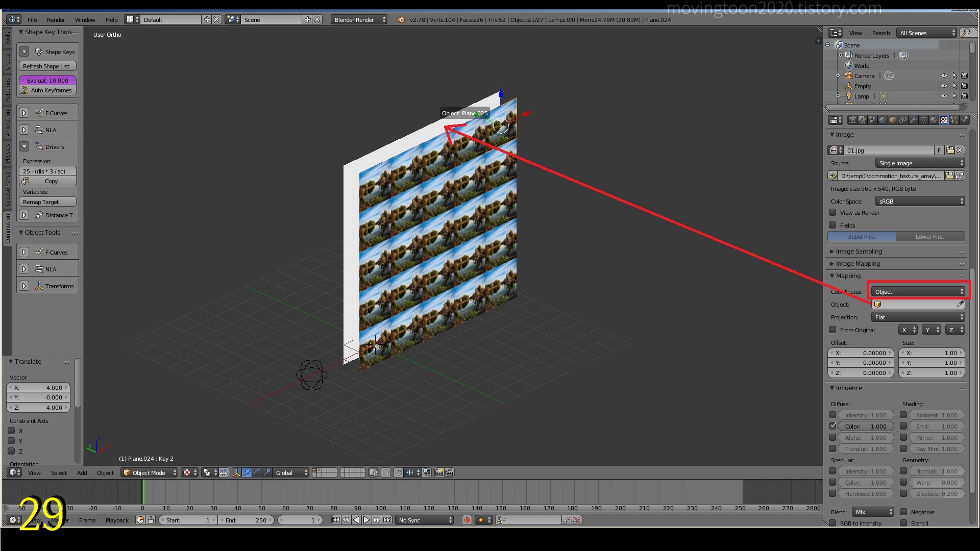
Task: Open the Mesh Data properties tab (triangle icon)
Action: pos(923,120)
